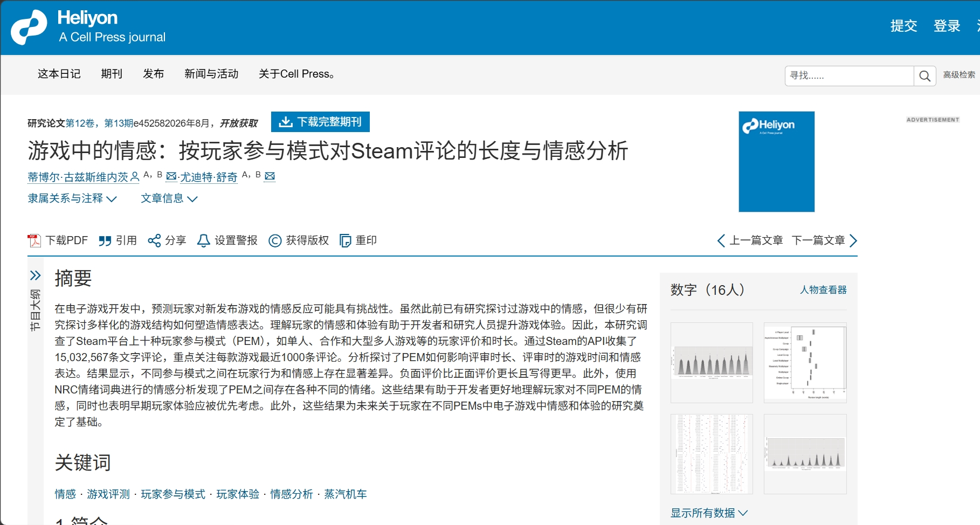980x525 pixels.
Task: Click the Heliyon journal cover image
Action: click(776, 162)
